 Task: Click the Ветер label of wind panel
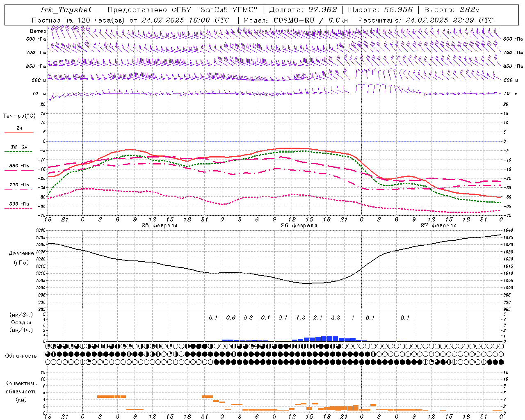pos(38,31)
